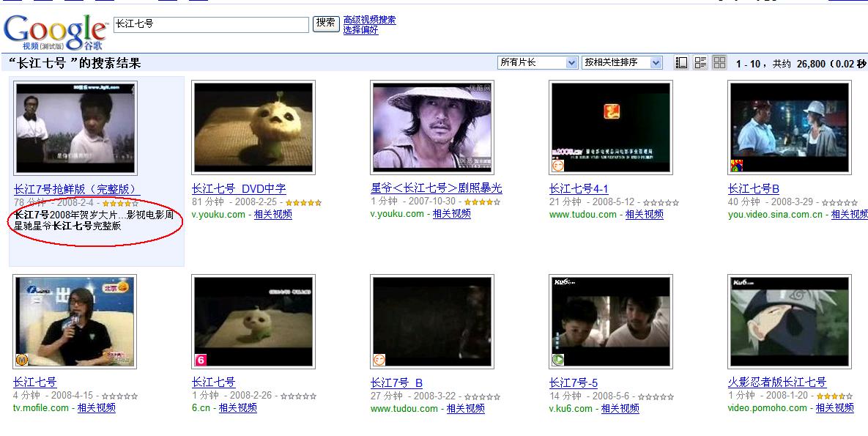868x436 pixels.
Task: Open video titled 长江7号 B
Action: click(396, 383)
